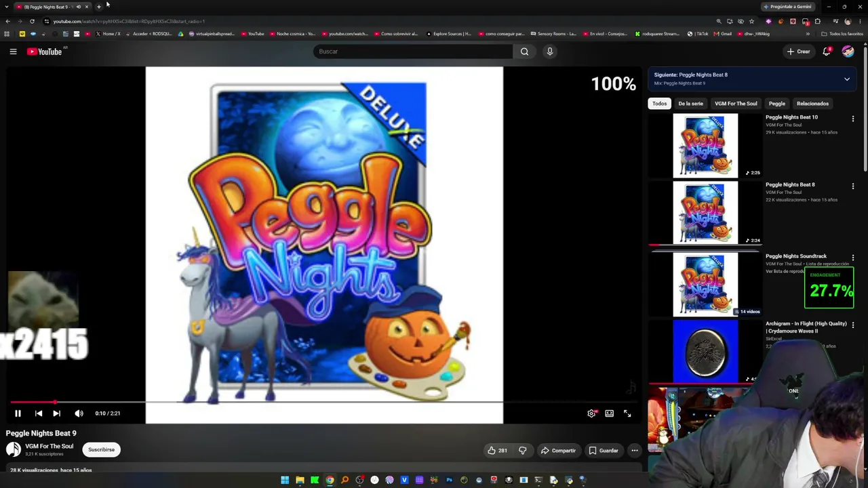
Task: Select the Relacionados filter chip
Action: pos(812,104)
